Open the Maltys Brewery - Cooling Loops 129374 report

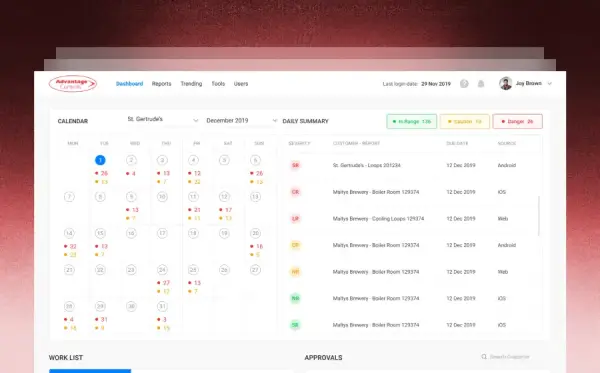[x=378, y=219]
